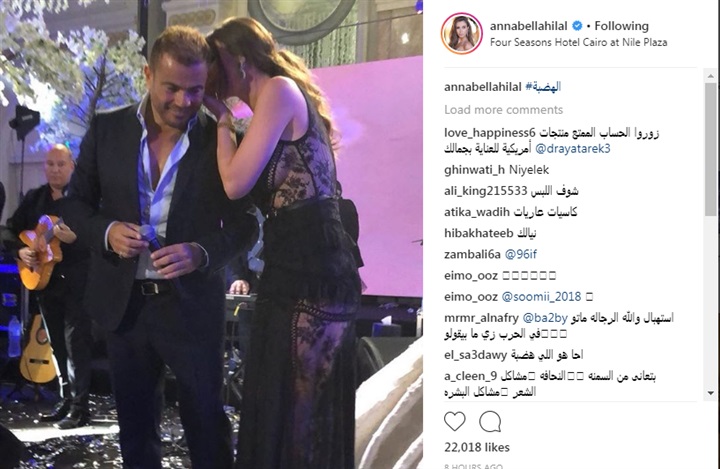Click scrollbar up arrow in comments
The width and height of the screenshot is (720, 469).
click(x=710, y=76)
